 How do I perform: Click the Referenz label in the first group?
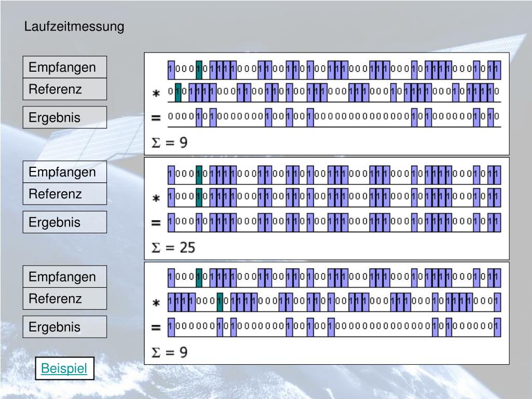point(65,89)
